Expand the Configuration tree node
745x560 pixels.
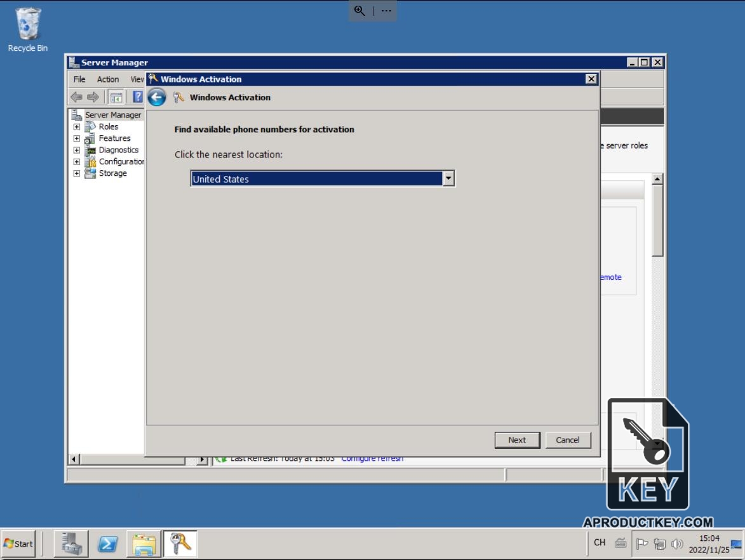[76, 162]
